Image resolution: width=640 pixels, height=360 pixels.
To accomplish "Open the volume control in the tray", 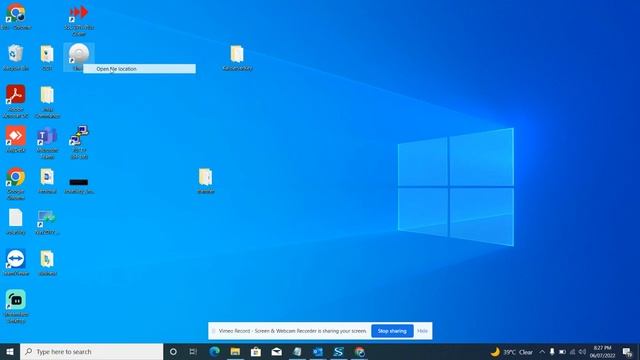I will 582,352.
